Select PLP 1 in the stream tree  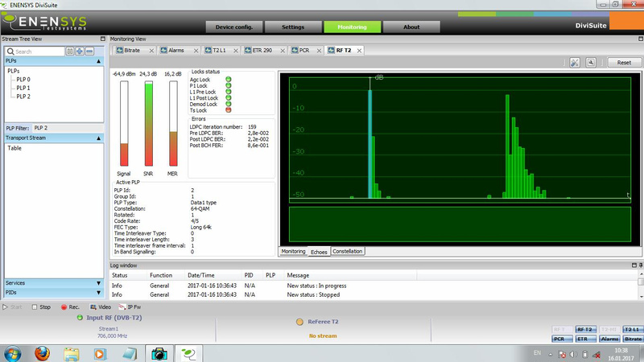point(23,88)
